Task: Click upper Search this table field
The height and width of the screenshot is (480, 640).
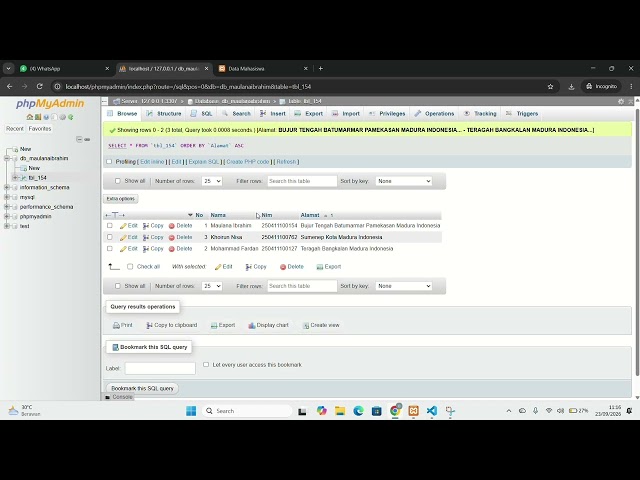Action: point(302,181)
